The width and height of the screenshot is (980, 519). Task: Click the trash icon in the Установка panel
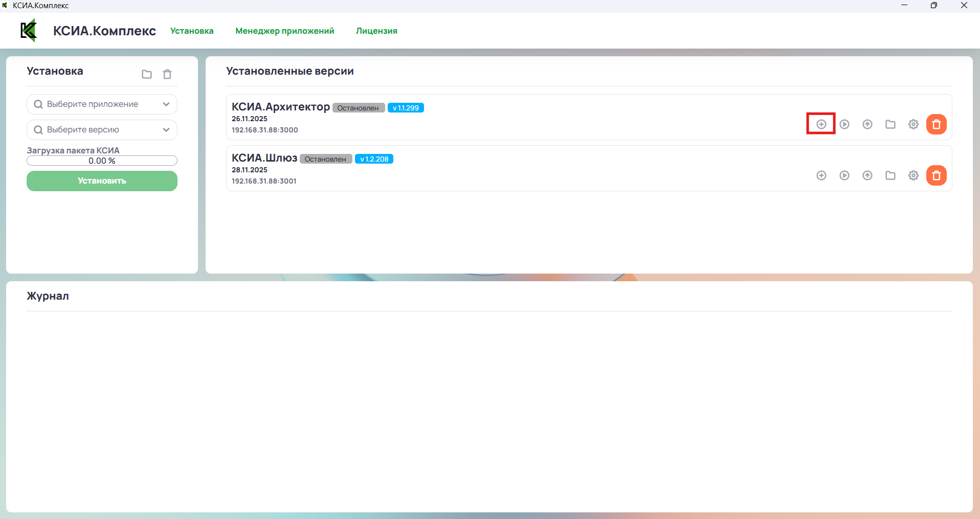[167, 74]
